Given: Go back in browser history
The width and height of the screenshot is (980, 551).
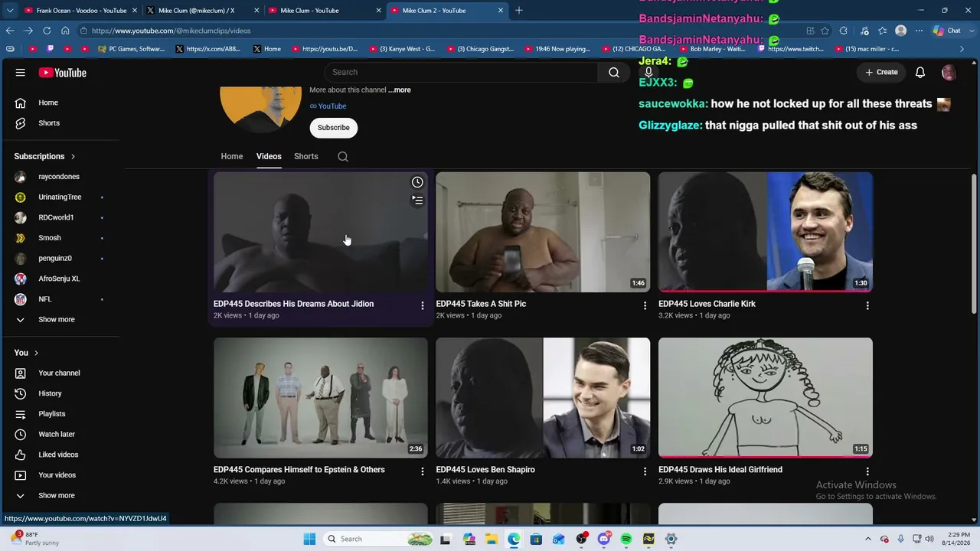Looking at the screenshot, I should point(10,31).
